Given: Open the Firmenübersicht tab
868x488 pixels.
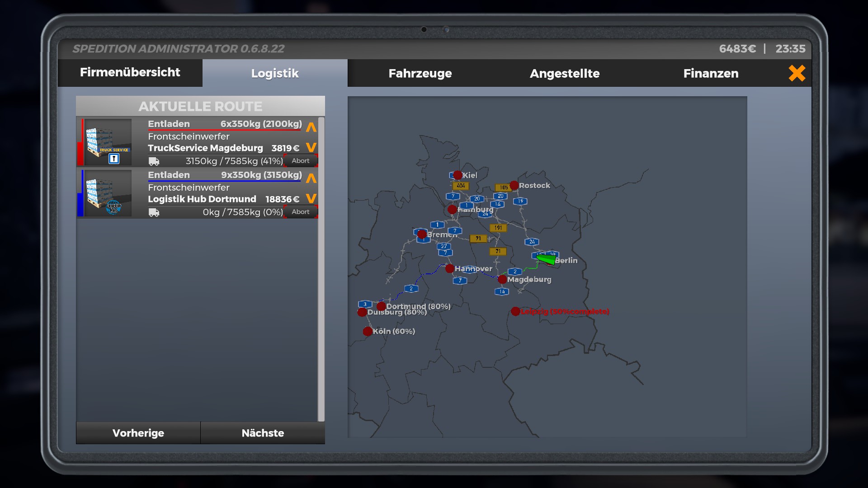Looking at the screenshot, I should point(130,72).
